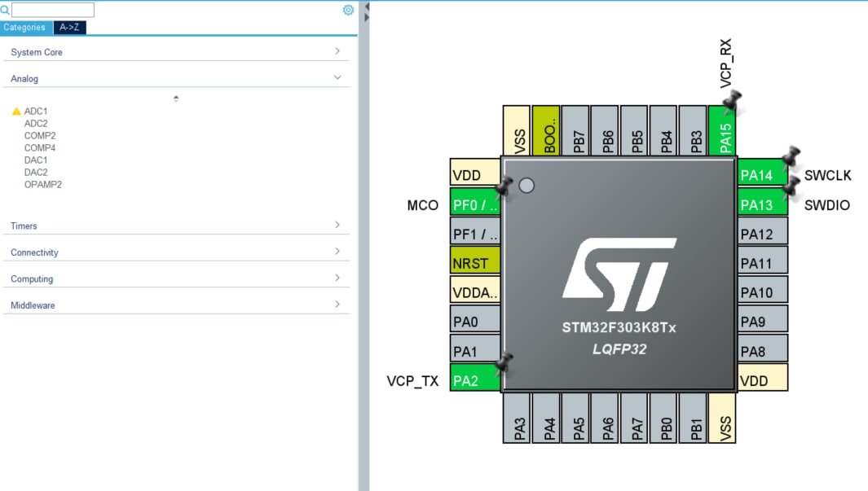Screen dimensions: 868x491
Task: Click the PA11 pin
Action: pos(762,261)
